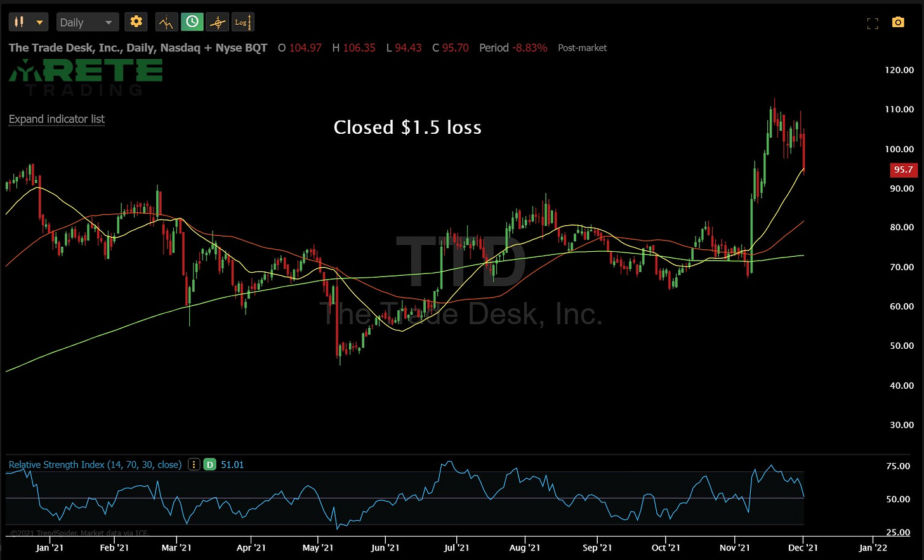Screen dimensions: 924x560
Task: Click the low price value 94.43
Action: (x=408, y=48)
